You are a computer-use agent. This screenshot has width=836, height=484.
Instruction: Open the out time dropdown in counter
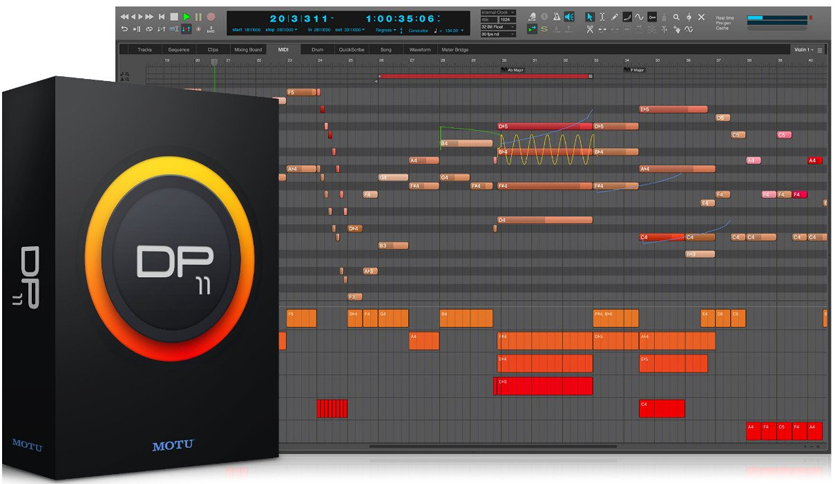click(363, 30)
